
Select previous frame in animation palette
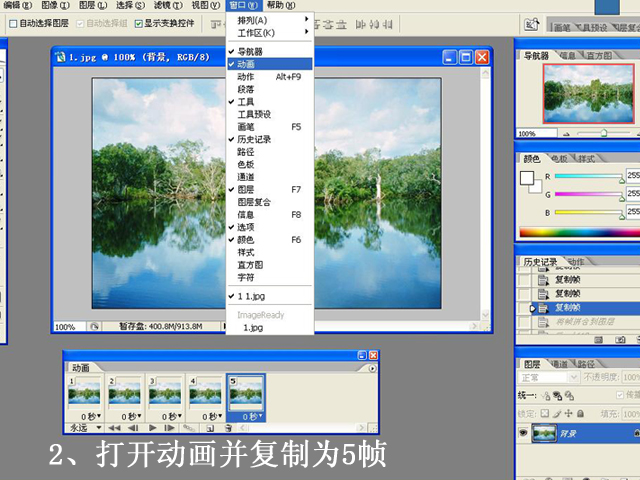133,428
